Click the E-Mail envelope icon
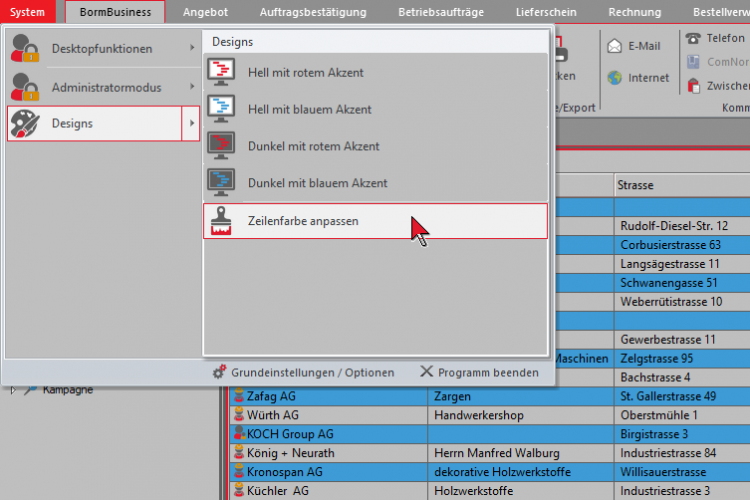Image resolution: width=750 pixels, height=500 pixels. pos(614,46)
